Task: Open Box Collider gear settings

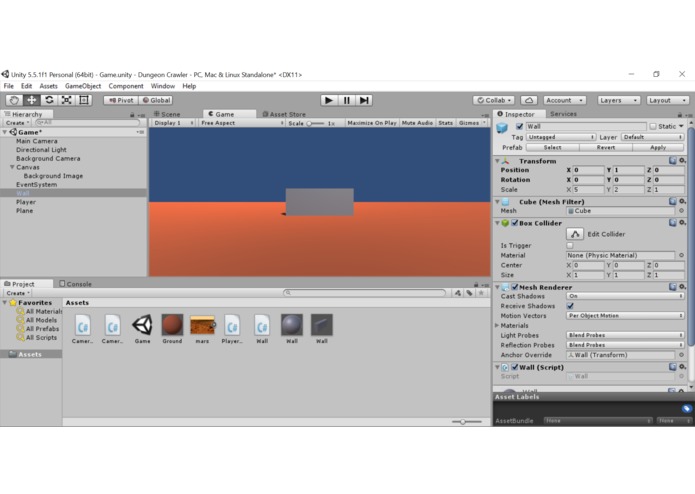Action: (x=683, y=222)
